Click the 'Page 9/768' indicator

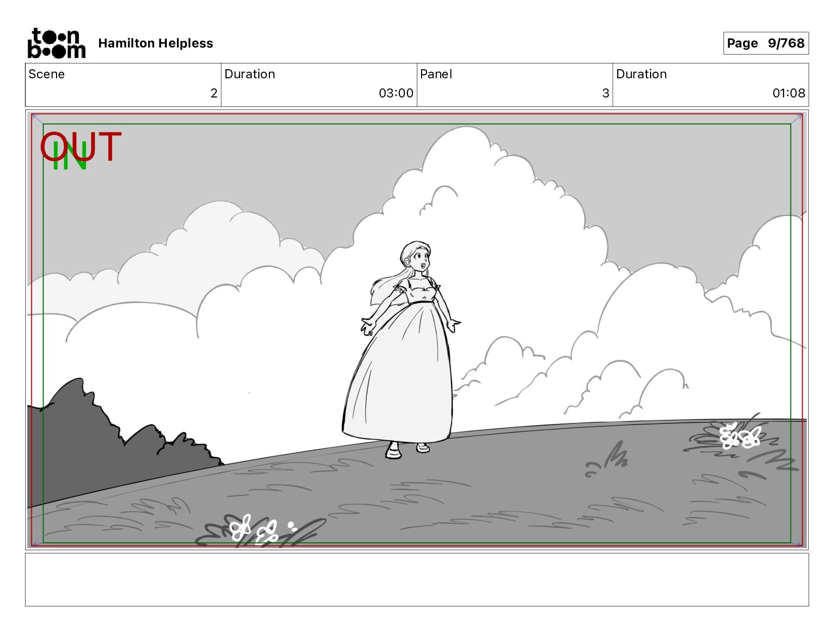[x=766, y=43]
